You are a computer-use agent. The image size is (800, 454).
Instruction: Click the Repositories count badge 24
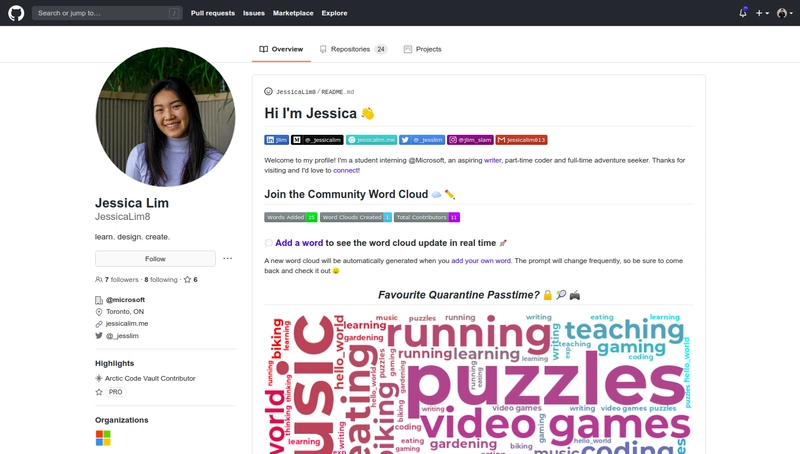[x=381, y=49]
